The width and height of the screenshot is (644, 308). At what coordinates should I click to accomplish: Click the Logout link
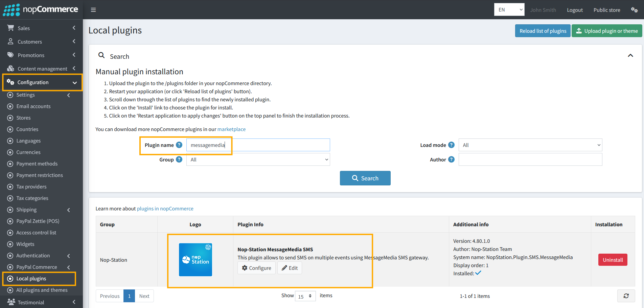pos(575,10)
